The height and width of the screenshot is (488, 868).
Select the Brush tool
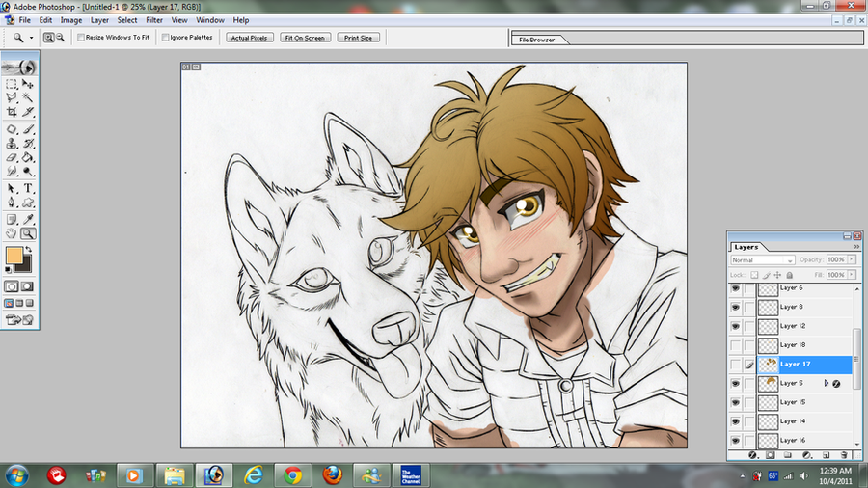pyautogui.click(x=28, y=129)
